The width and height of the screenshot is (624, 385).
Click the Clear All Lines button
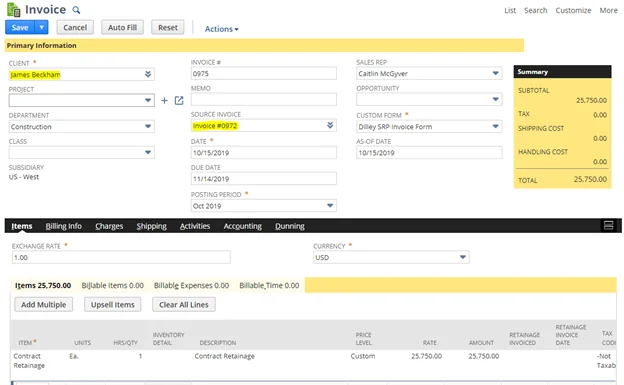(183, 305)
